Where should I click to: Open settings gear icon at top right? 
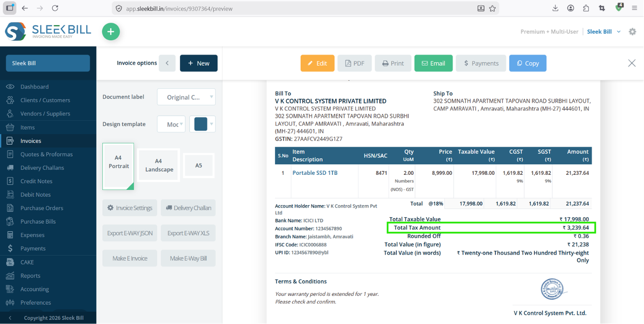coord(632,32)
